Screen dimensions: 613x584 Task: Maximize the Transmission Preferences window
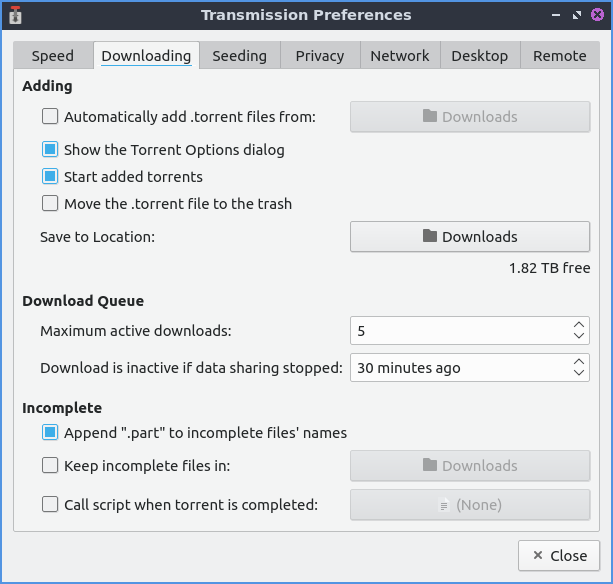coord(576,16)
